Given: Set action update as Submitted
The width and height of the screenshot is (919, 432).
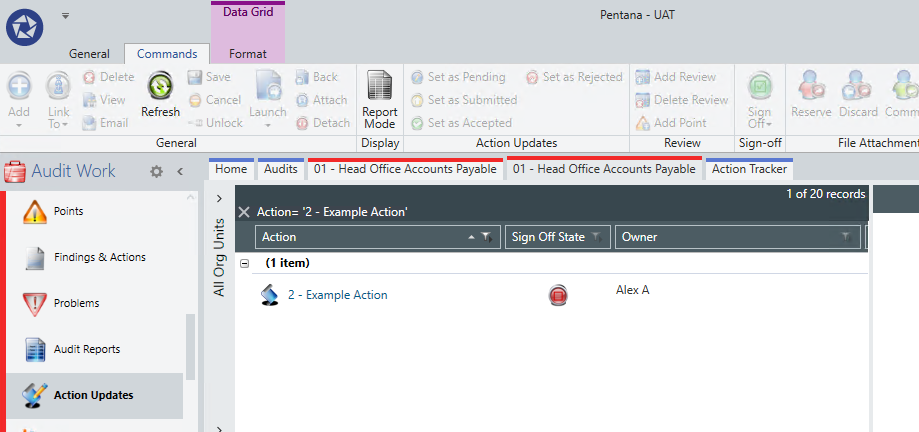Looking at the screenshot, I should [464, 100].
